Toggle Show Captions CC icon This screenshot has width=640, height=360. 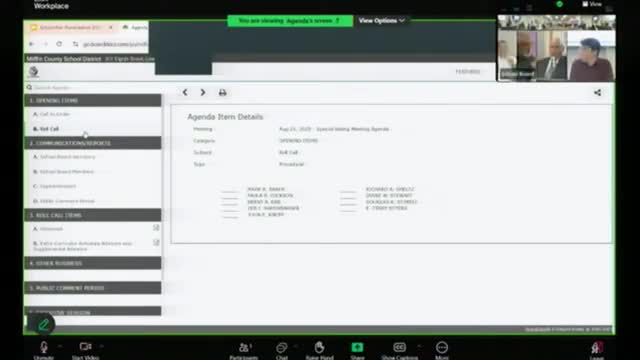[399, 347]
